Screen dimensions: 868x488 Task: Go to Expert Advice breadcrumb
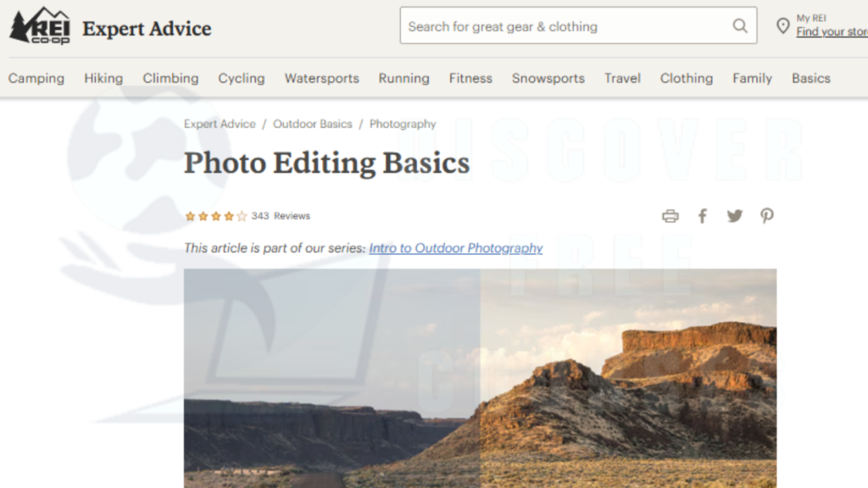point(220,124)
